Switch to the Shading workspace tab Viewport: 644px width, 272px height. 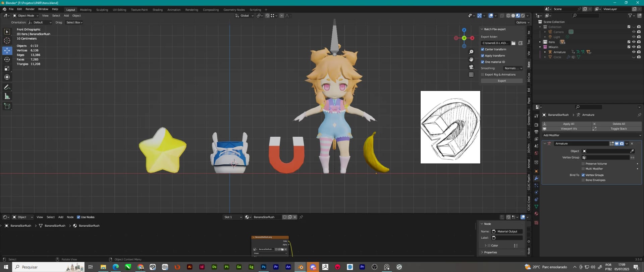click(158, 10)
